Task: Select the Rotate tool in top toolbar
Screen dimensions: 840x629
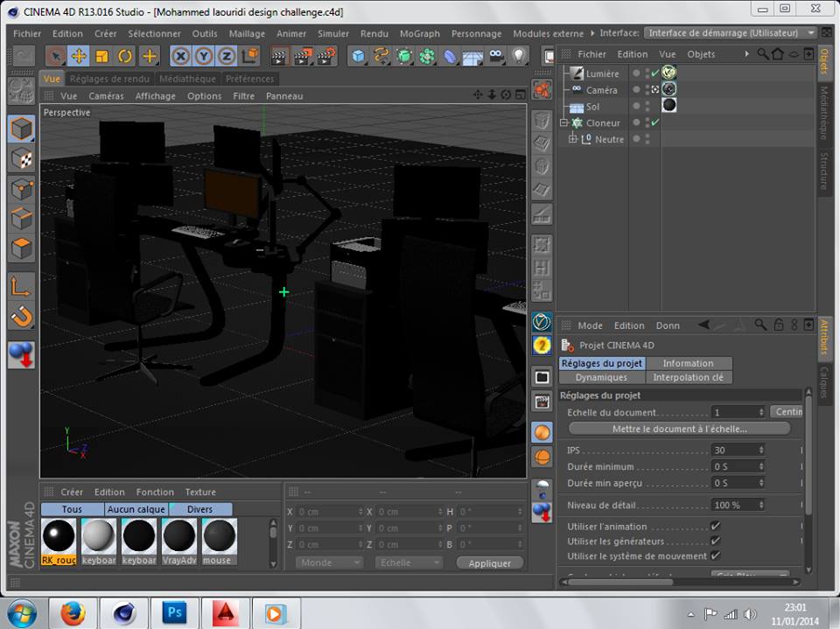Action: pyautogui.click(x=125, y=56)
